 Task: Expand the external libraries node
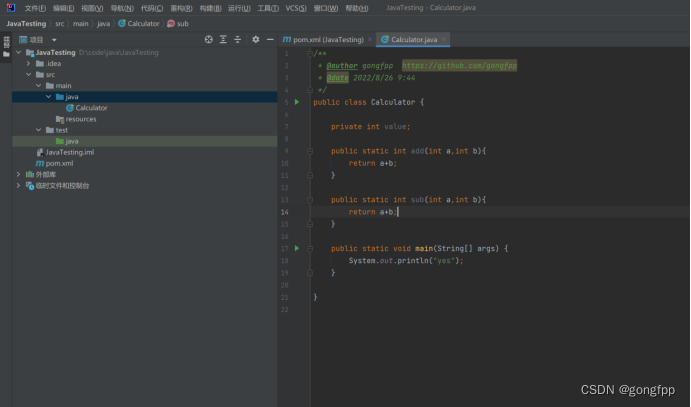click(x=19, y=174)
